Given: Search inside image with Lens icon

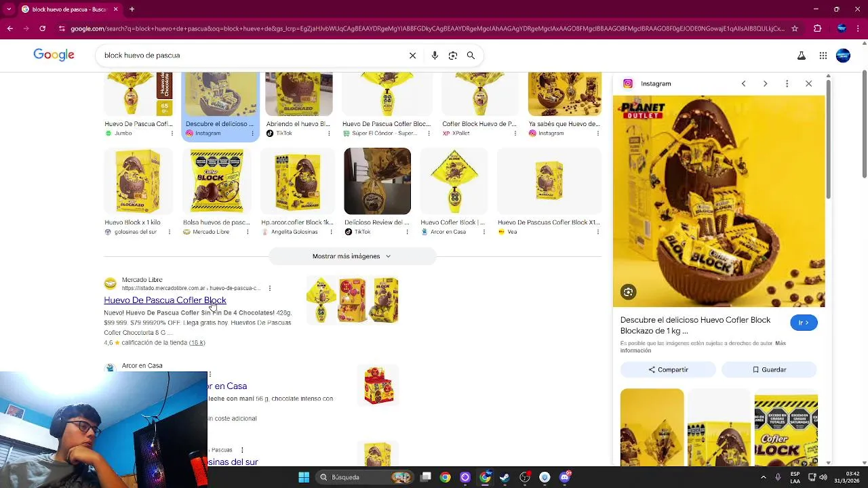Looking at the screenshot, I should coord(629,292).
